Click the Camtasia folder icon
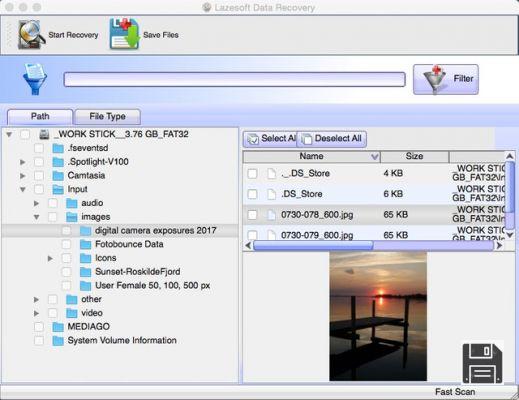Viewport: 519px width, 400px height. point(58,176)
